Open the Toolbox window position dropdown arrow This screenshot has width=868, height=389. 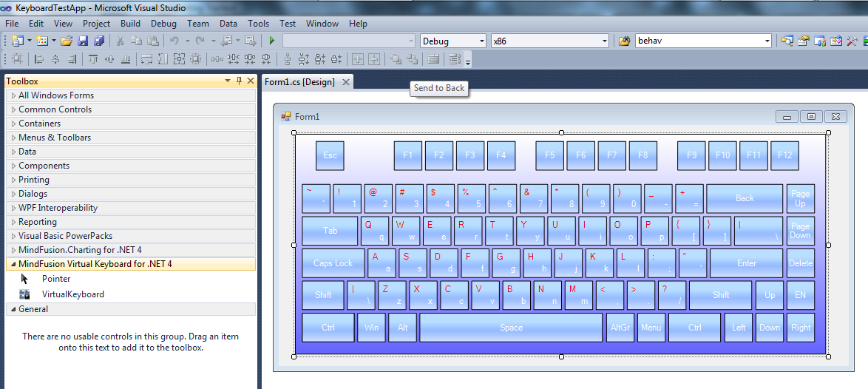click(228, 81)
